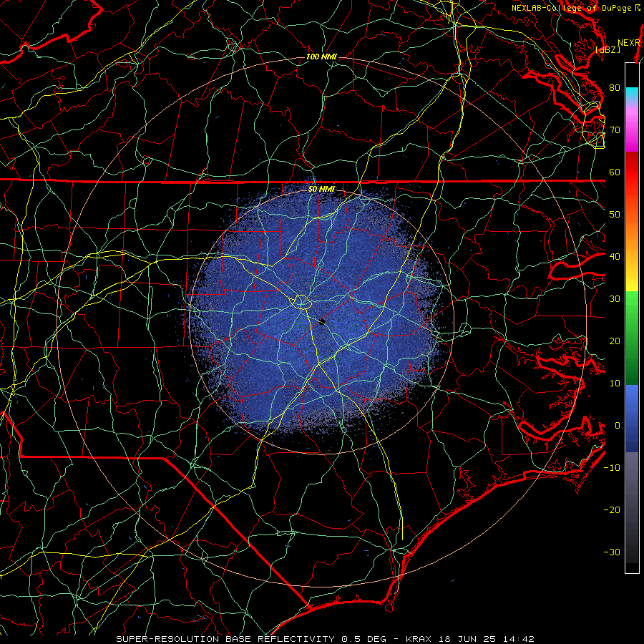Viewport: 644px width, 644px height.
Task: Click the blue segment of the color bar
Action: pos(632,418)
